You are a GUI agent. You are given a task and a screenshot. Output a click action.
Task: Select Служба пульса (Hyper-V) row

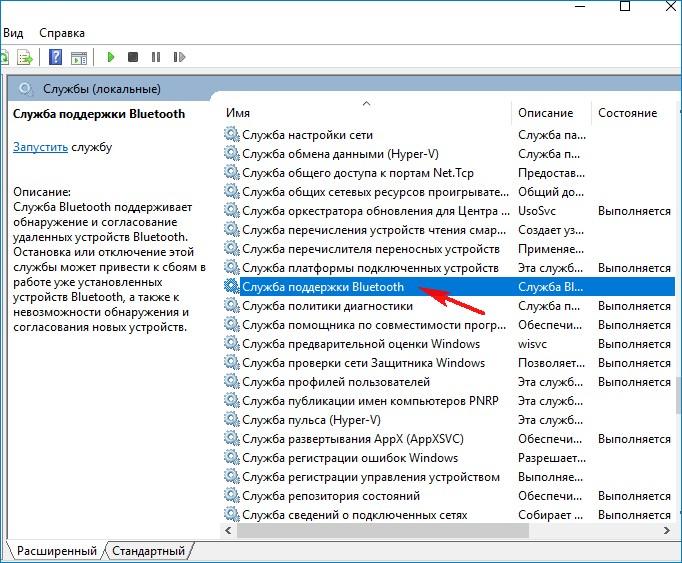point(449,420)
